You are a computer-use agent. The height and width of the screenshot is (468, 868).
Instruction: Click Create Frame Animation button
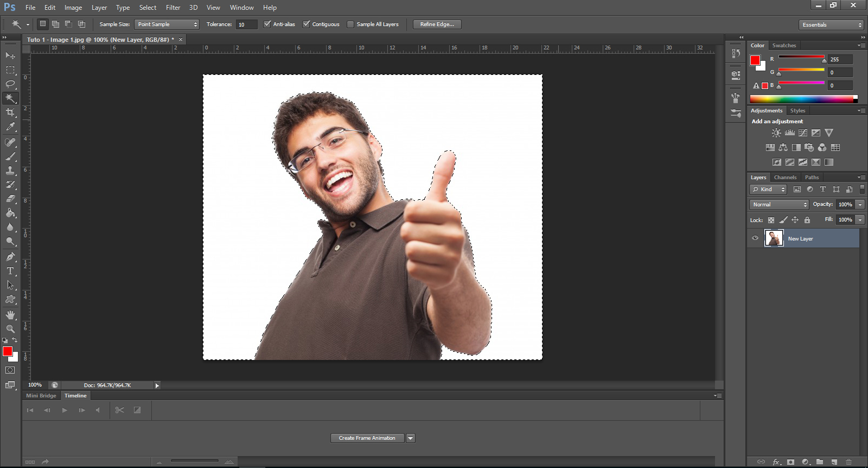367,438
